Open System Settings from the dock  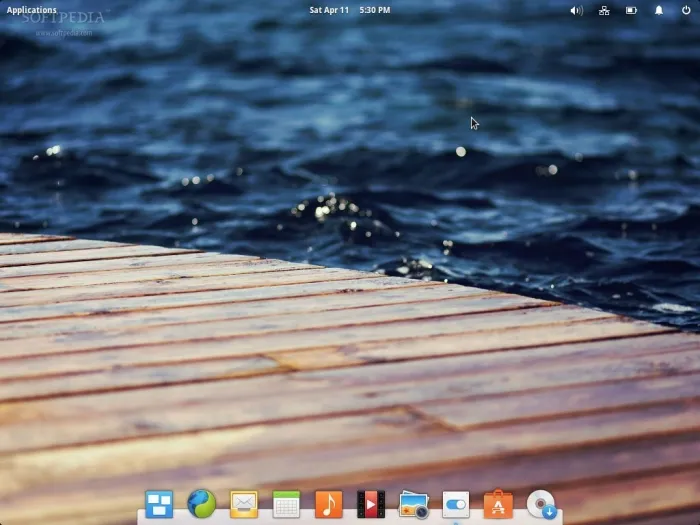(x=456, y=504)
